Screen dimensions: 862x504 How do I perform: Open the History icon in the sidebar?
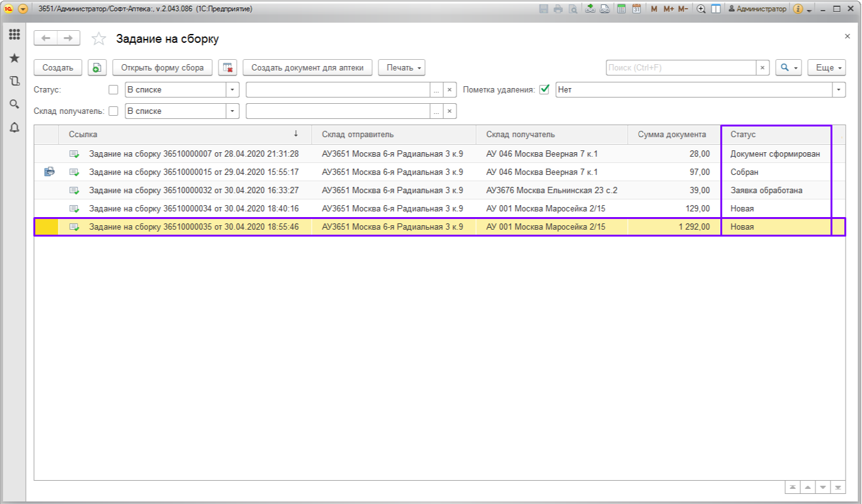pos(14,81)
